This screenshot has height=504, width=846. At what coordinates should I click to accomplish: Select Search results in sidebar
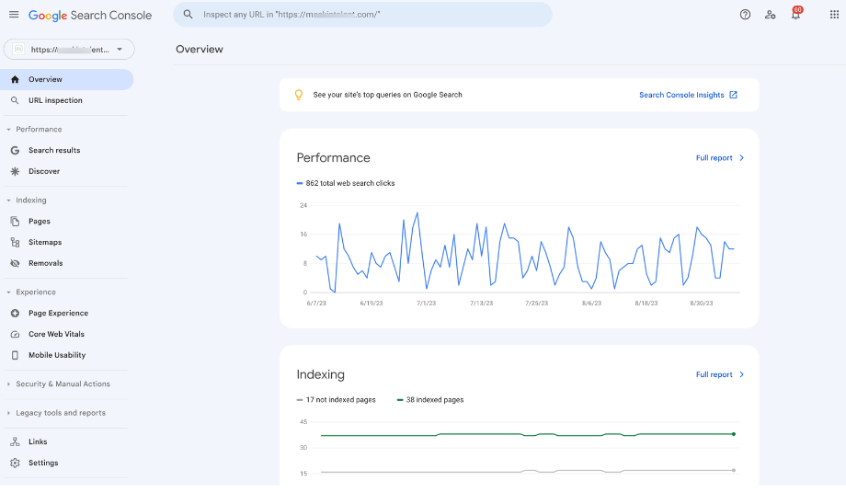(x=53, y=150)
